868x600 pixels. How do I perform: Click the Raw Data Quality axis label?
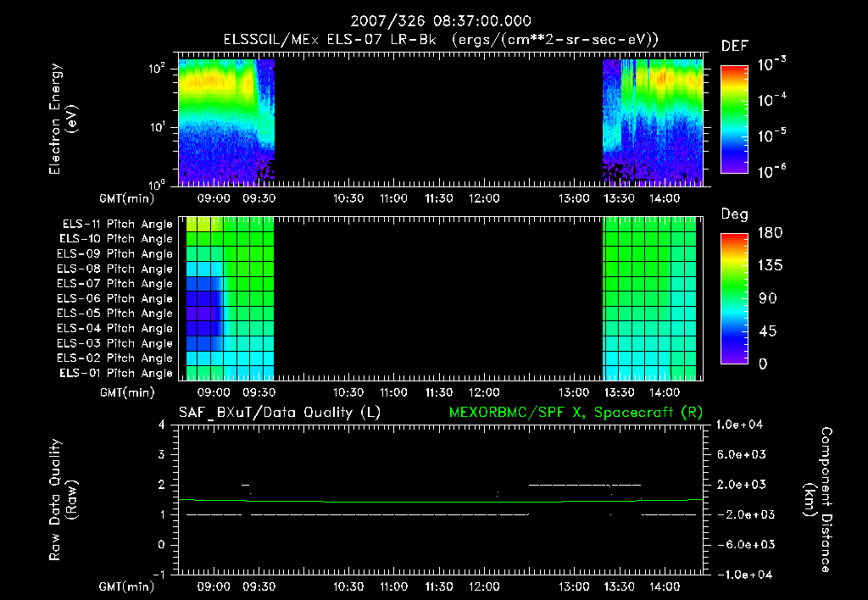click(63, 500)
